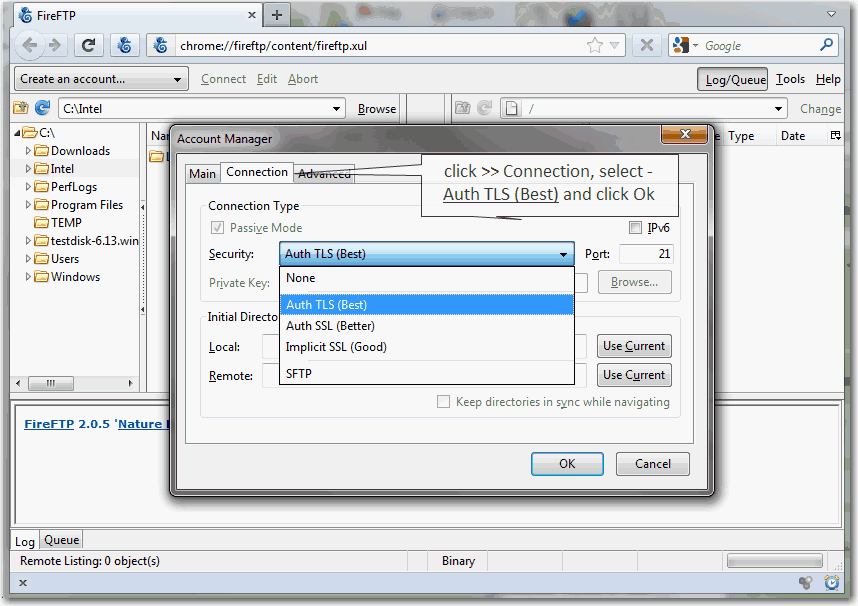The width and height of the screenshot is (858, 606).
Task: Expand the Downloads folder in tree
Action: pyautogui.click(x=28, y=151)
